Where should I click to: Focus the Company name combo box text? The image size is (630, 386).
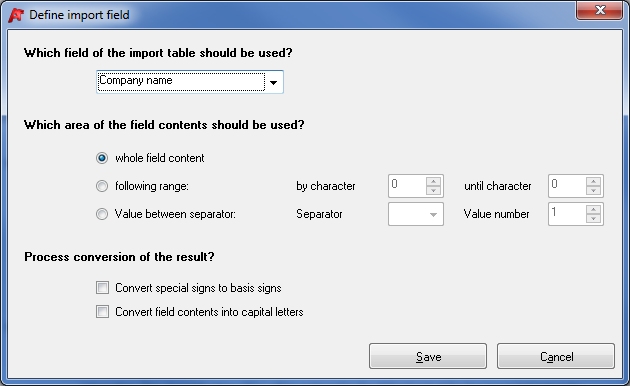coord(181,82)
